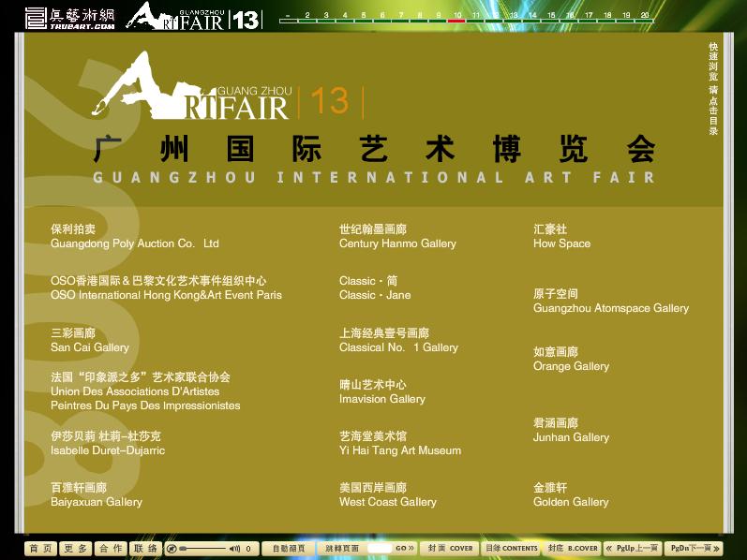Jump to page 15 marker

[551, 18]
